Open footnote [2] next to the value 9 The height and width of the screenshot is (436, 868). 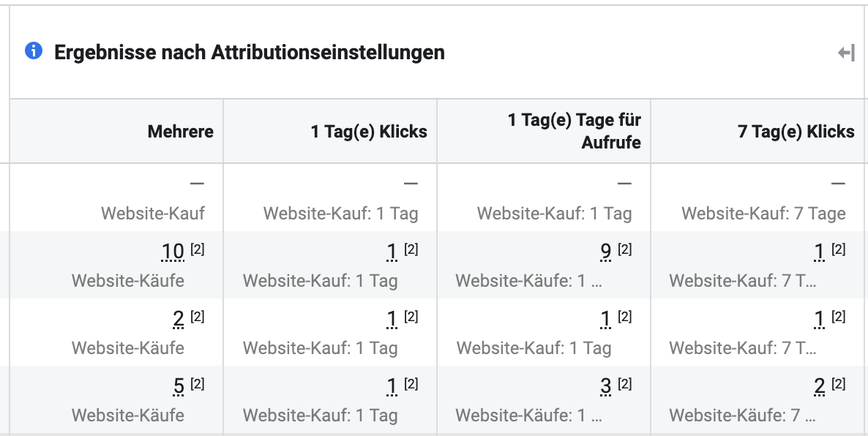pos(625,249)
